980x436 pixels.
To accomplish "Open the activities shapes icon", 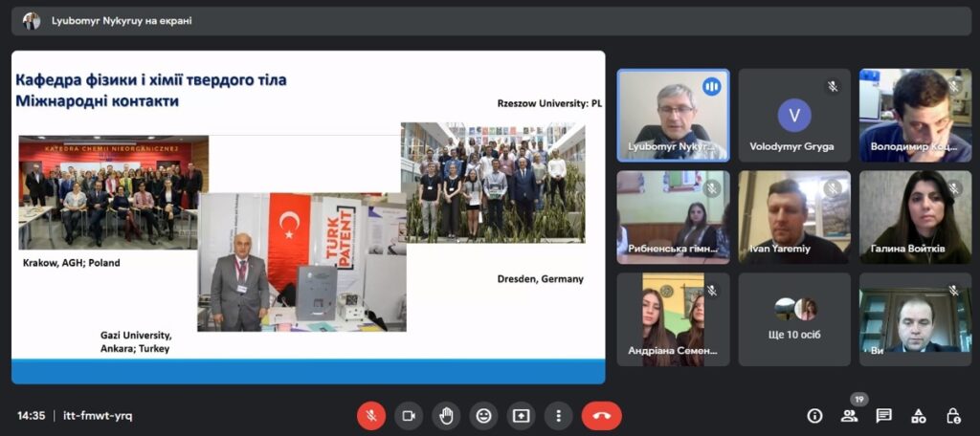I will coord(918,415).
